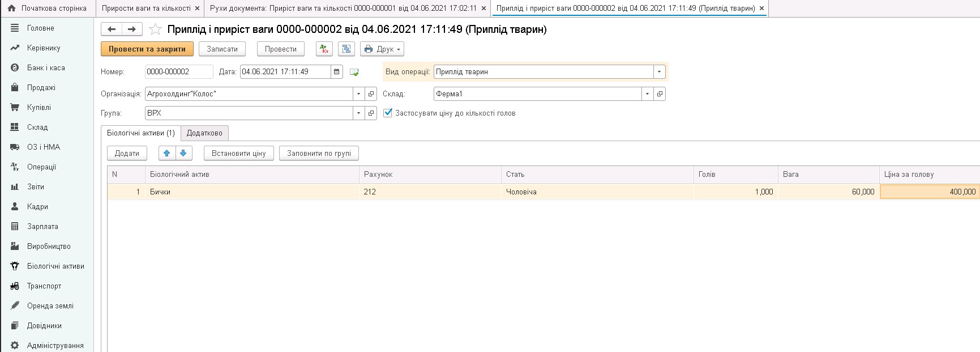The image size is (980, 352).
Task: Click the 'Провести та закрити' button
Action: pos(147,49)
